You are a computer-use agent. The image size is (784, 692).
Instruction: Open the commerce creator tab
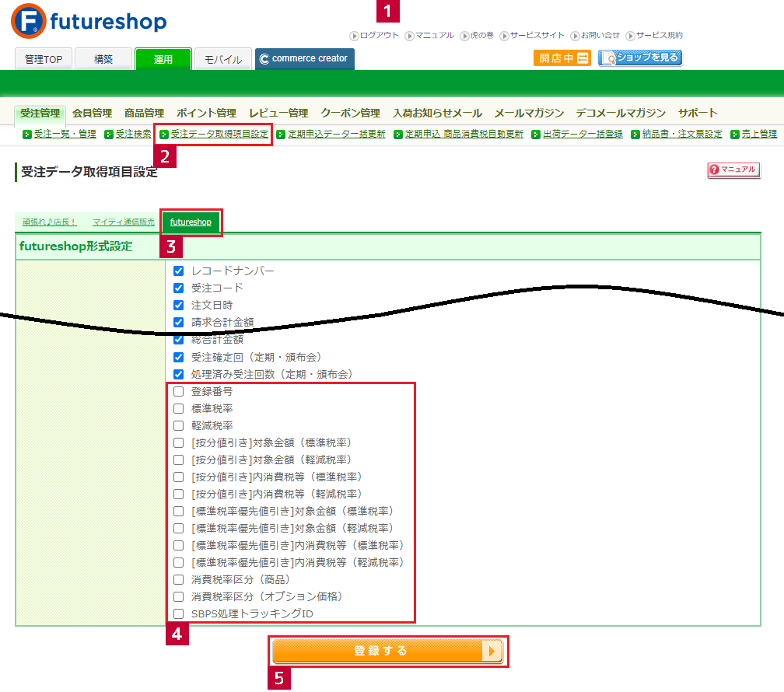[305, 58]
